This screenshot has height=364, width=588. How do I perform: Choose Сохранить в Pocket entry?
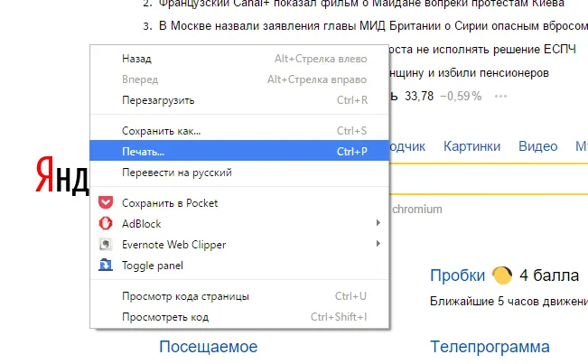tap(239, 203)
